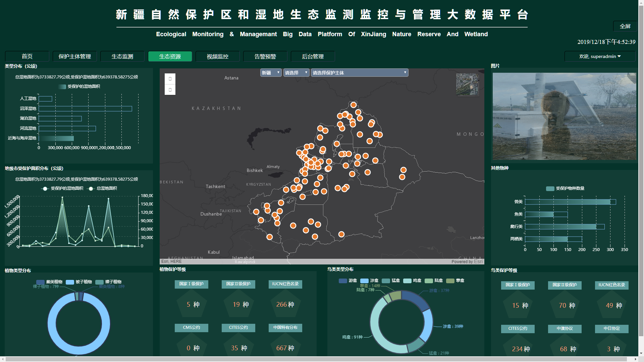Image resolution: width=644 pixels, height=362 pixels.
Task: Switch basemap via the satellite imagery thumbnail
Action: [468, 84]
